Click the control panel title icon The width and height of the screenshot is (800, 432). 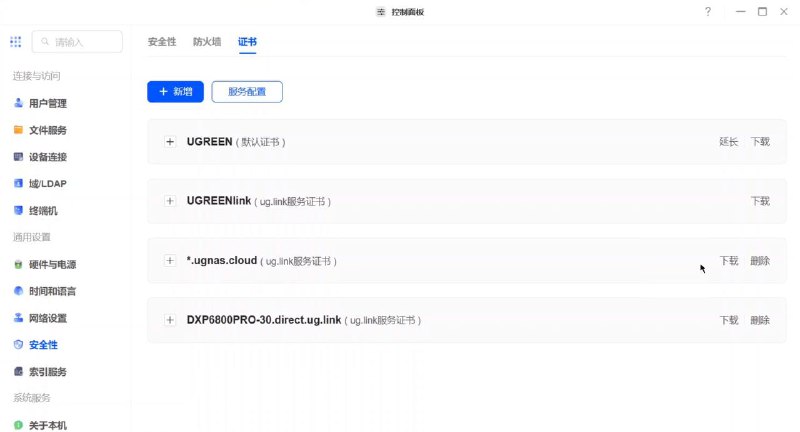[381, 12]
